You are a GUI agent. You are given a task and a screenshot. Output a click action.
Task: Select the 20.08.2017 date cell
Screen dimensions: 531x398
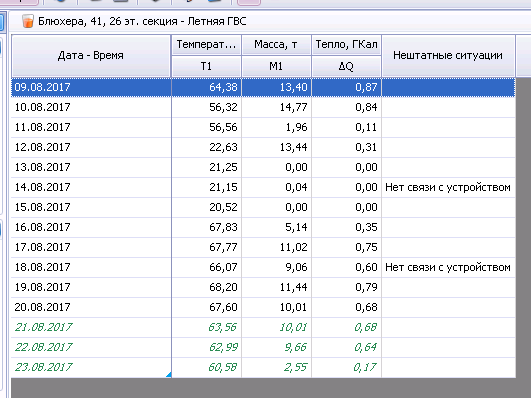coord(91,307)
